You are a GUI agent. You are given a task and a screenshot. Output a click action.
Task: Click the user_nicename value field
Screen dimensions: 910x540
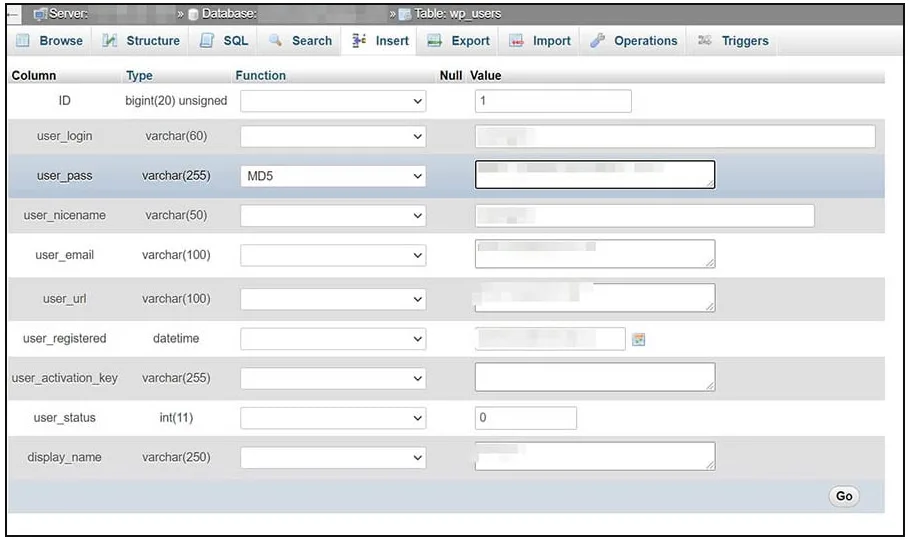coord(644,215)
